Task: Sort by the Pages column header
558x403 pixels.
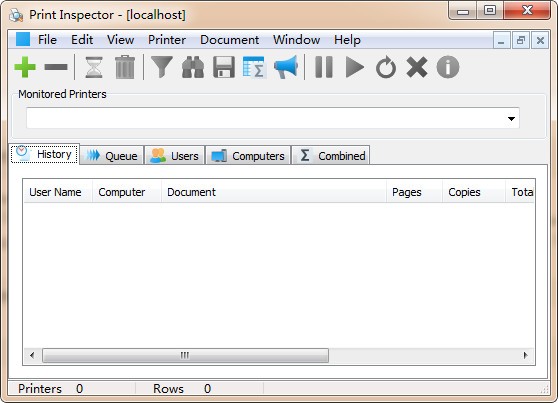Action: click(x=415, y=192)
